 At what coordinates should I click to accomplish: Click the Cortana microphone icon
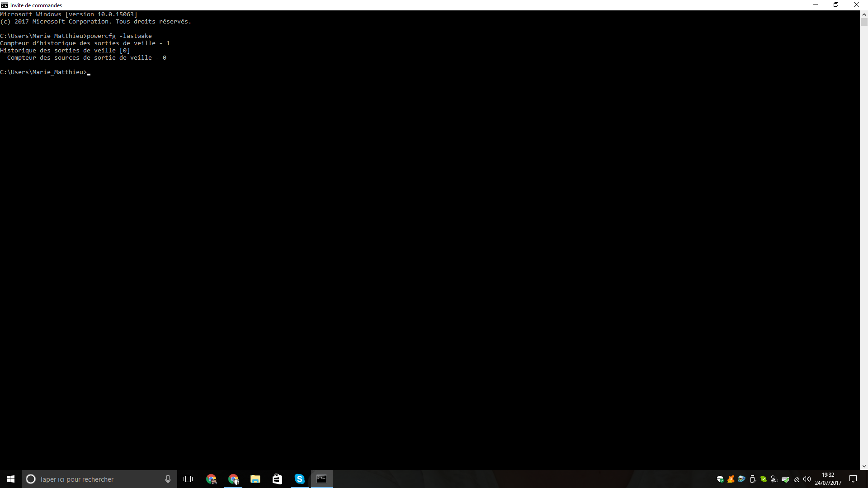click(168, 479)
